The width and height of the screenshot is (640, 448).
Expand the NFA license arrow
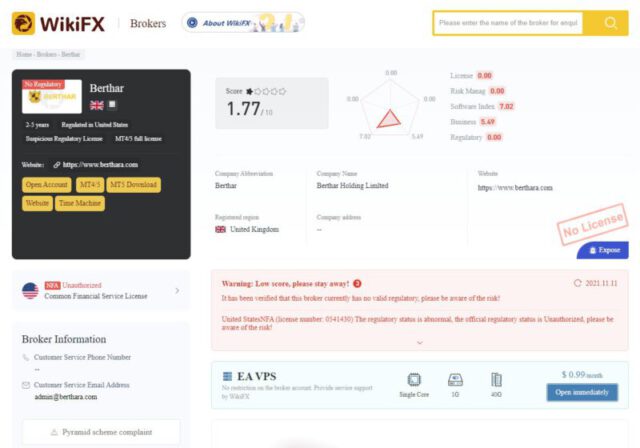(177, 291)
